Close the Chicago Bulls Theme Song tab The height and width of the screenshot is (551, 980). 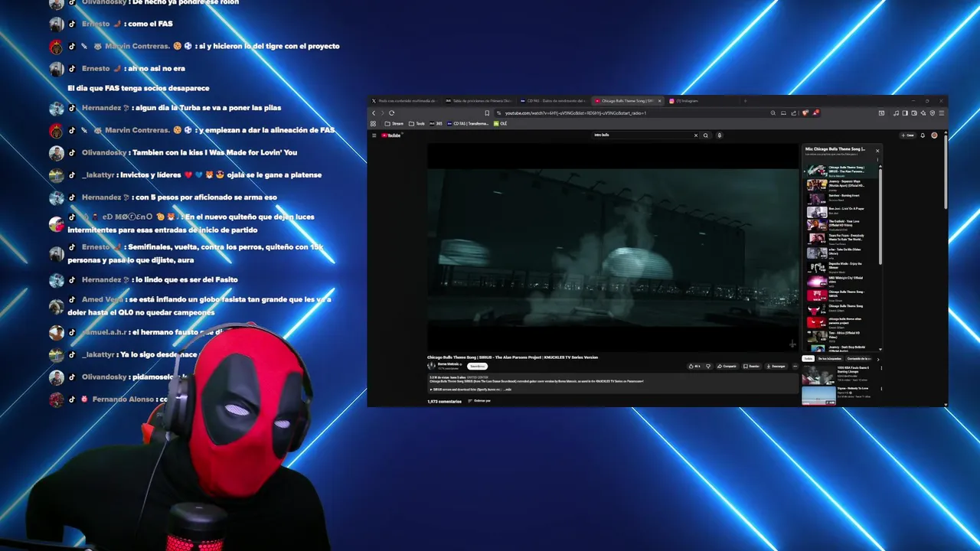tap(659, 101)
